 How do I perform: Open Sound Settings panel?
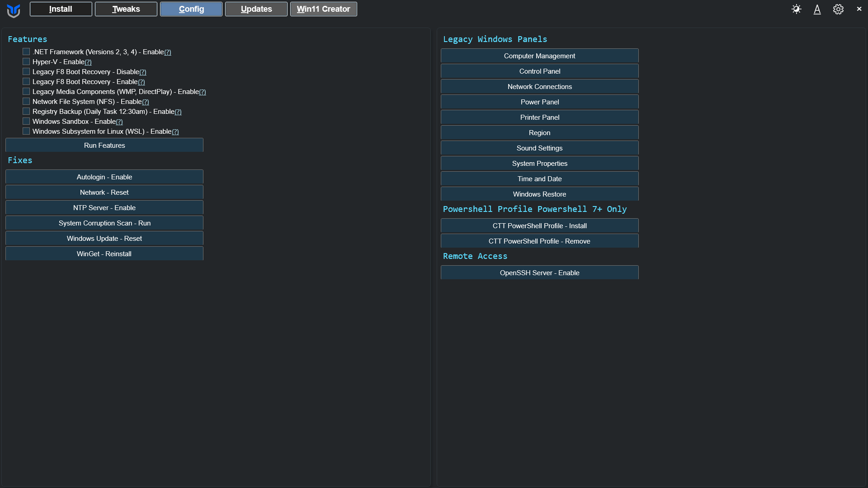coord(540,148)
